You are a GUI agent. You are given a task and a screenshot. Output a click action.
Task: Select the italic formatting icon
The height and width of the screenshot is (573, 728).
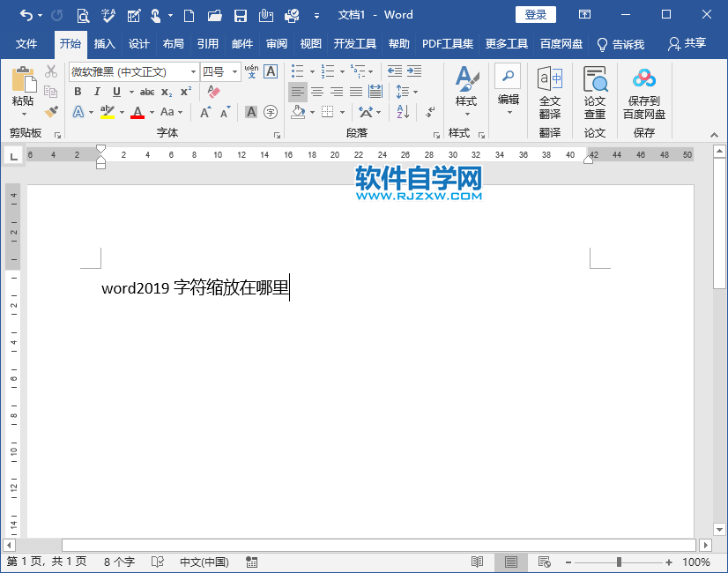coord(97,91)
